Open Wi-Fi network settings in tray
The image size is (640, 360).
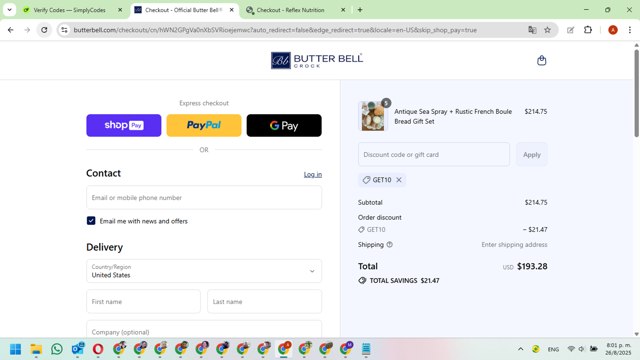coord(571,349)
